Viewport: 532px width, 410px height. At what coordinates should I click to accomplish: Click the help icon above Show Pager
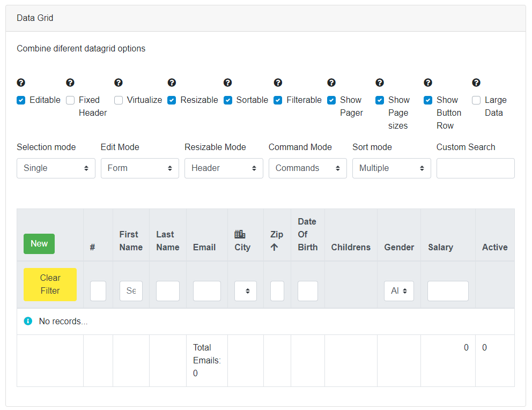[x=331, y=83]
